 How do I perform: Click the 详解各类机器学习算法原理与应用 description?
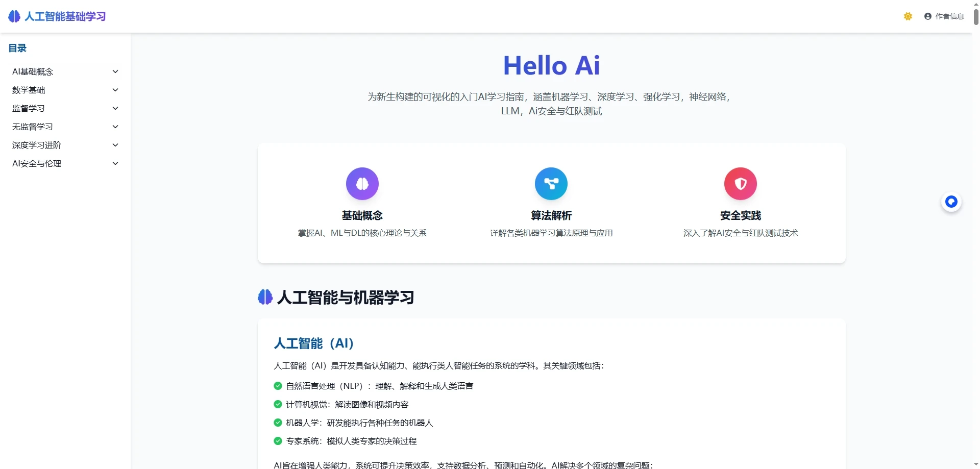pos(551,233)
